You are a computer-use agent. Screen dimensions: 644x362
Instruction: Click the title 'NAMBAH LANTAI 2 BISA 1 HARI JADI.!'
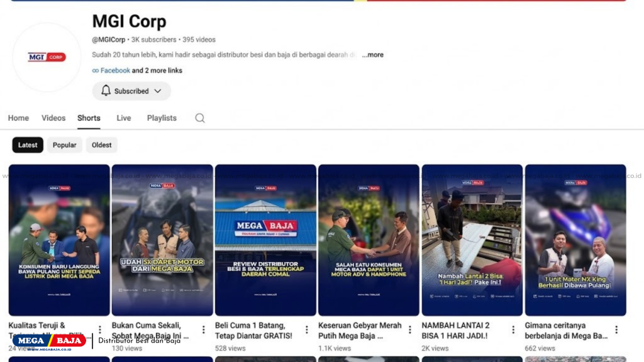[x=455, y=331]
